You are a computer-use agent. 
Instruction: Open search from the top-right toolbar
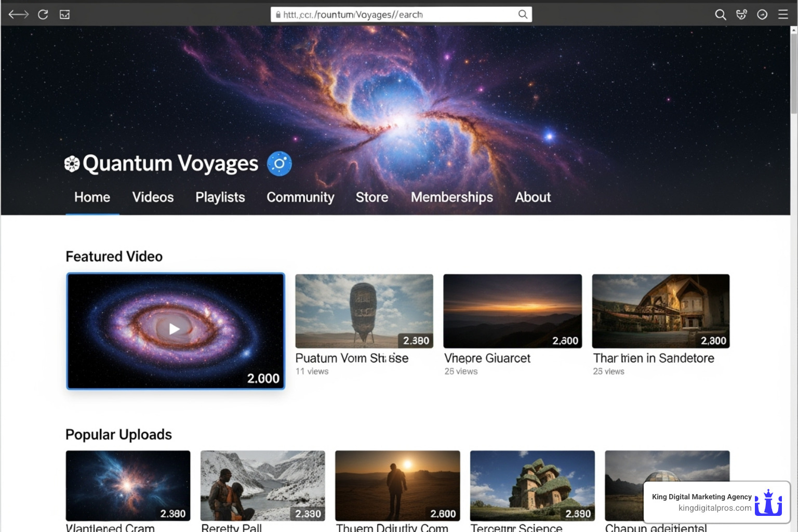(x=720, y=15)
